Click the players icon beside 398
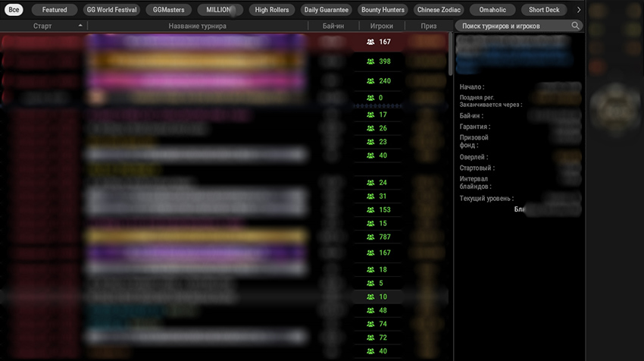 point(370,61)
